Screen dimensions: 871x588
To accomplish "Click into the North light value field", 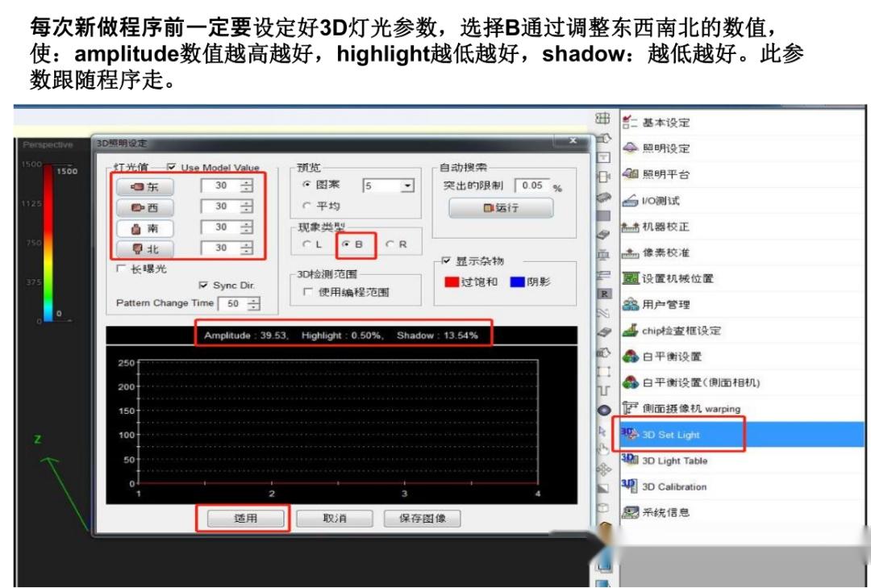I will click(x=220, y=248).
